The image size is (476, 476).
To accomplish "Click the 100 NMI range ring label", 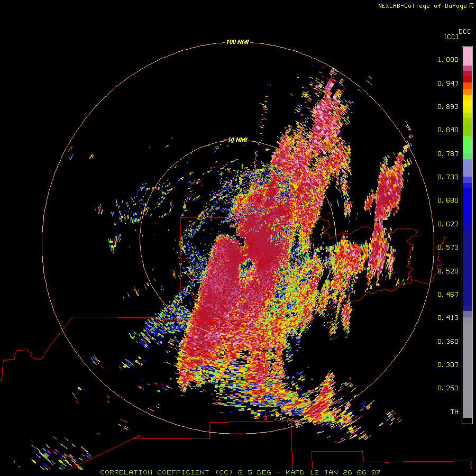I will (x=237, y=42).
